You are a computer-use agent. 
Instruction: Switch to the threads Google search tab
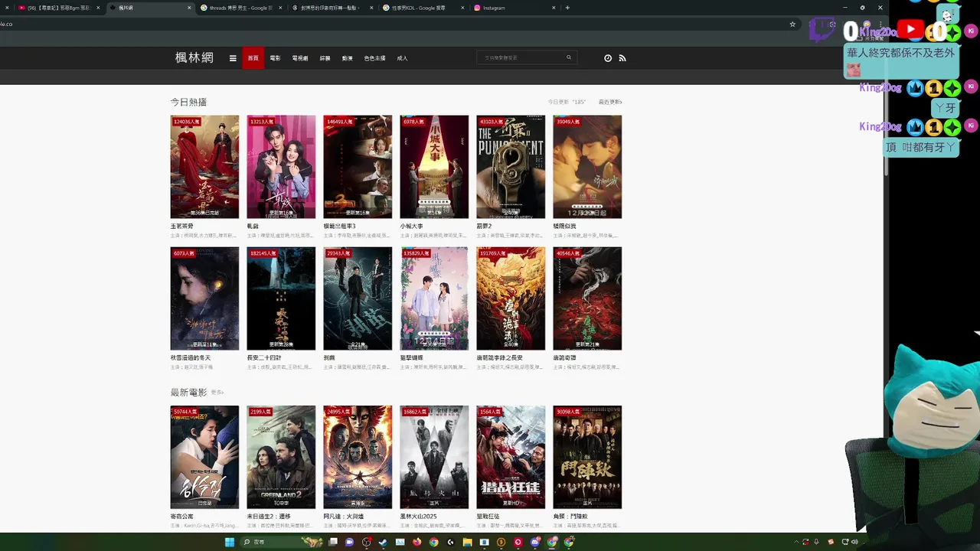[x=241, y=8]
